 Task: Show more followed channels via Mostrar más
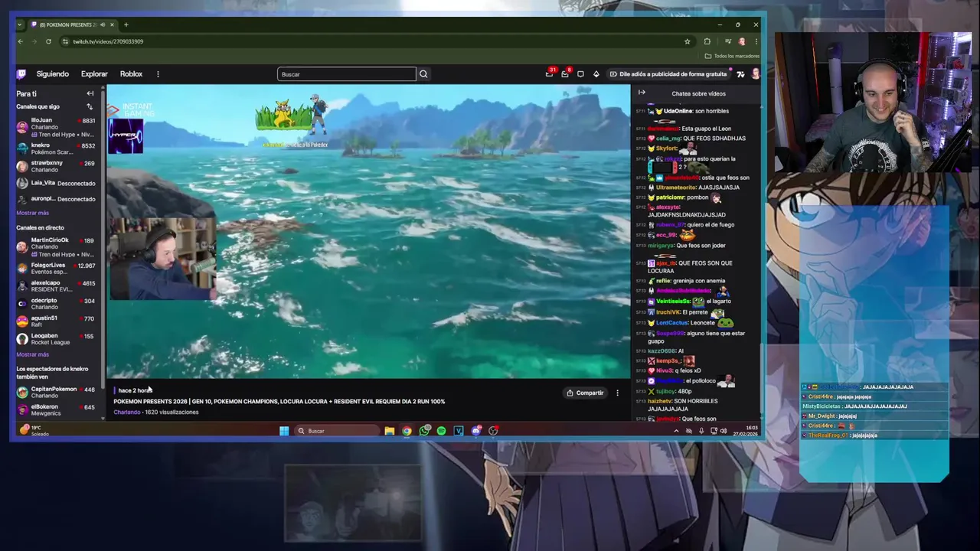tap(33, 213)
